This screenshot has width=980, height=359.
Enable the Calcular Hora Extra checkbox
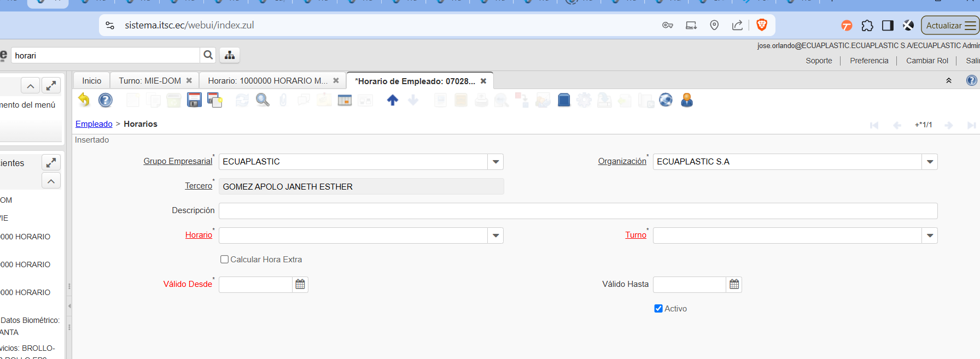[224, 260]
